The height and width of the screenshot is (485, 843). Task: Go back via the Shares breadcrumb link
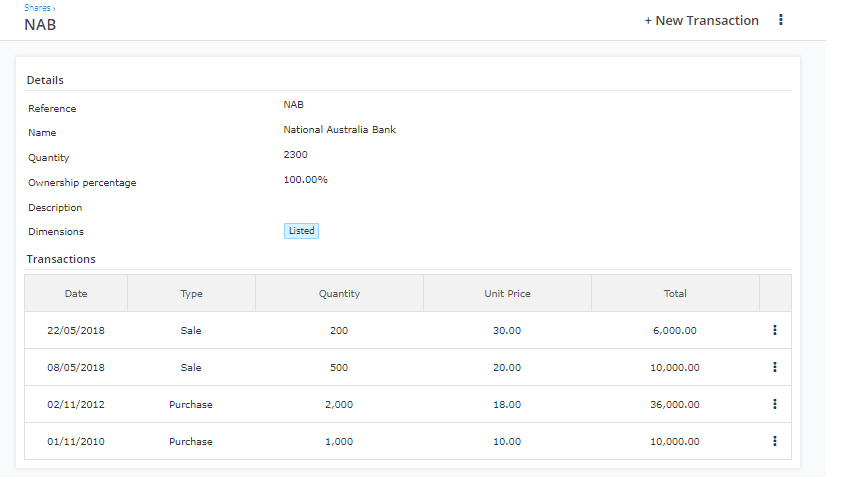pyautogui.click(x=37, y=8)
